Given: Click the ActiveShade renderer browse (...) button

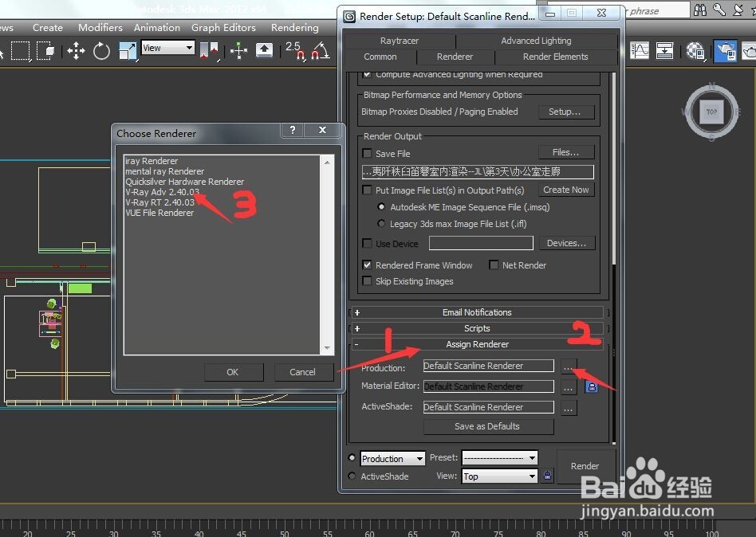Looking at the screenshot, I should point(569,409).
